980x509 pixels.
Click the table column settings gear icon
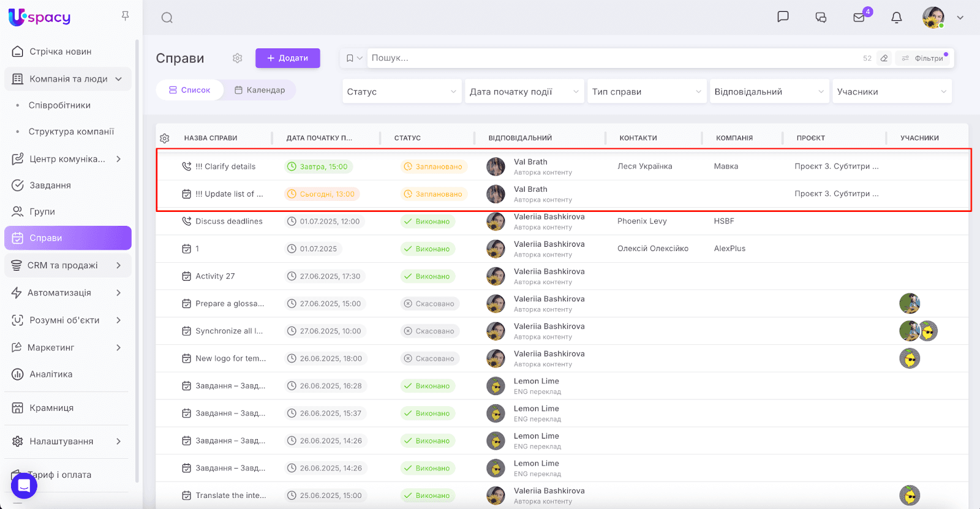point(165,138)
